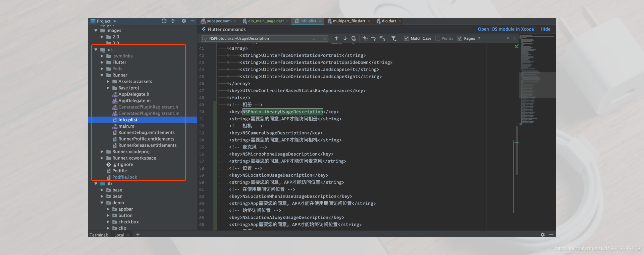Click the search history magnifier icon
The width and height of the screenshot is (644, 255).
(204, 39)
